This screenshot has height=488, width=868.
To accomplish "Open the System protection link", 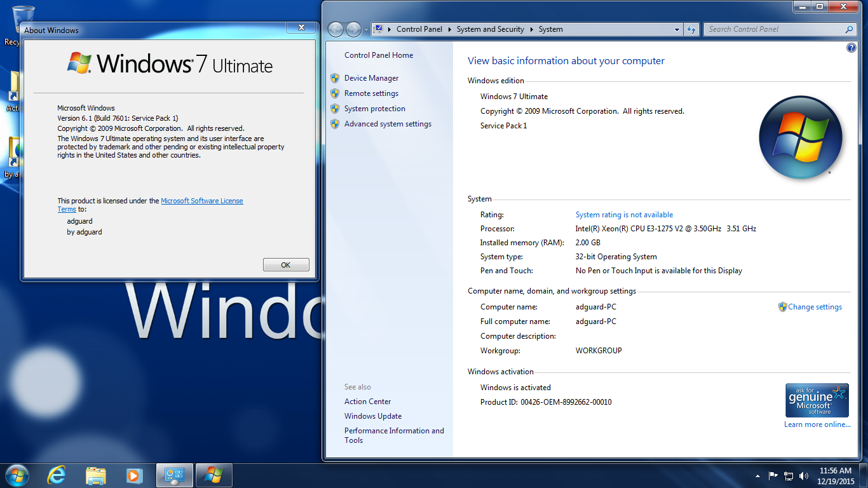I will [375, 109].
